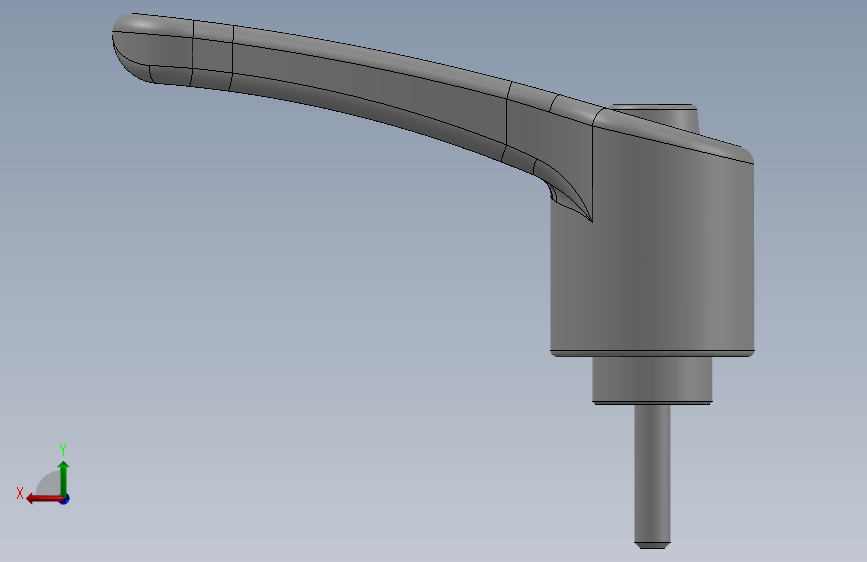
Task: Click the red X axis arrow
Action: click(x=44, y=499)
